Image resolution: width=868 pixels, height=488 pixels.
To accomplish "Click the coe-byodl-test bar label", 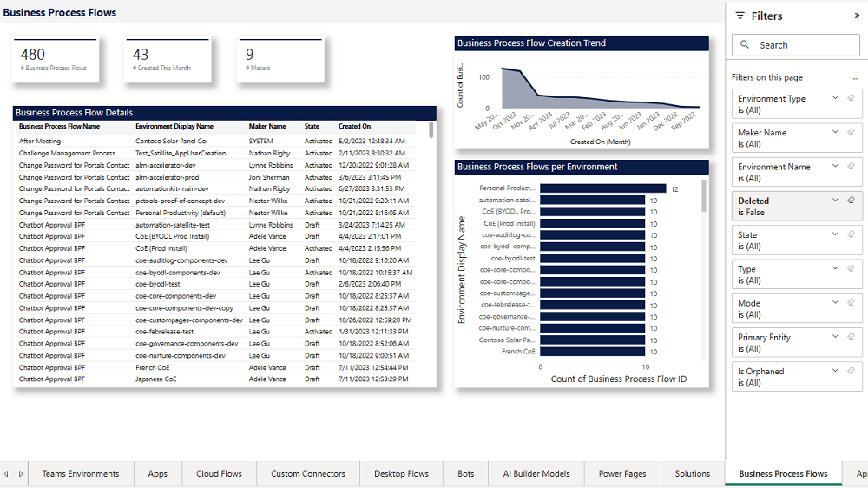I will (513, 258).
